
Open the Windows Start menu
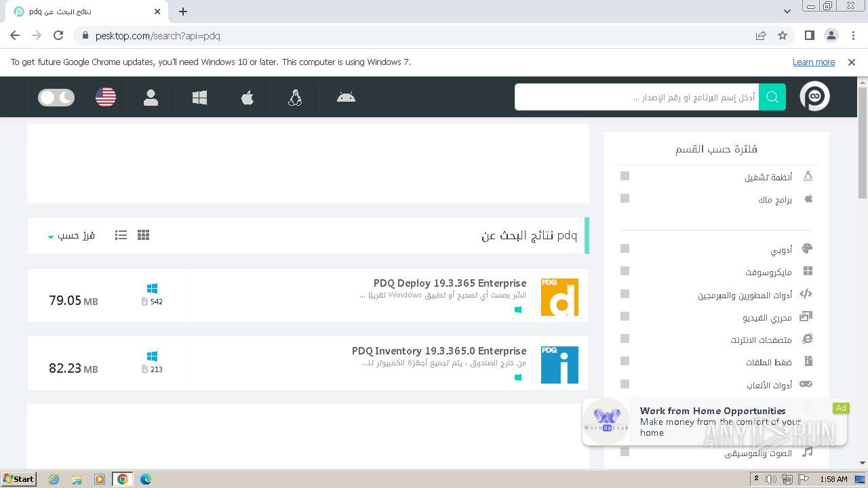19,479
